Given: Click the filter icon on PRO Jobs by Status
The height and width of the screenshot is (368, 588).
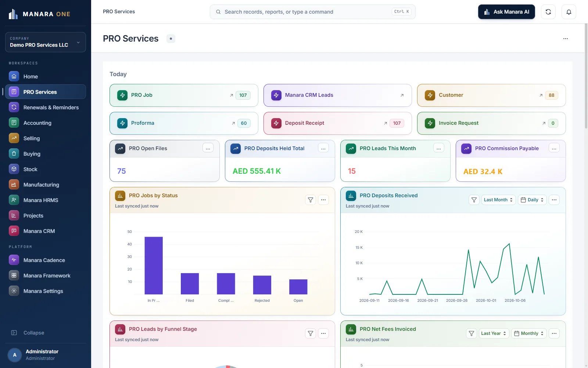Looking at the screenshot, I should (x=311, y=200).
